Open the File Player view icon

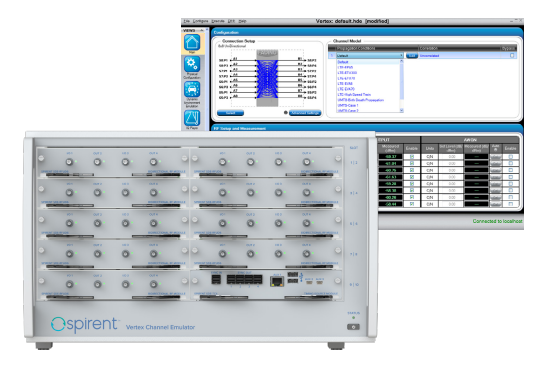[192, 118]
